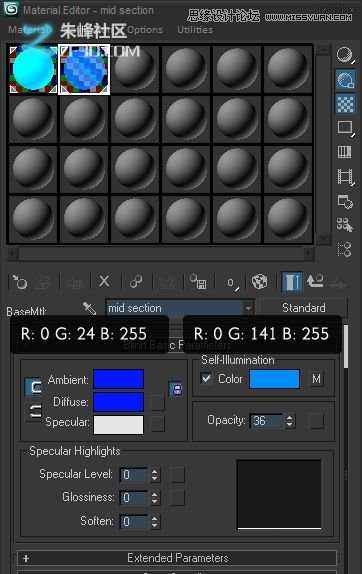Click the Diffuse color swatch
Screen dimensions: 362x574
pyautogui.click(x=119, y=402)
